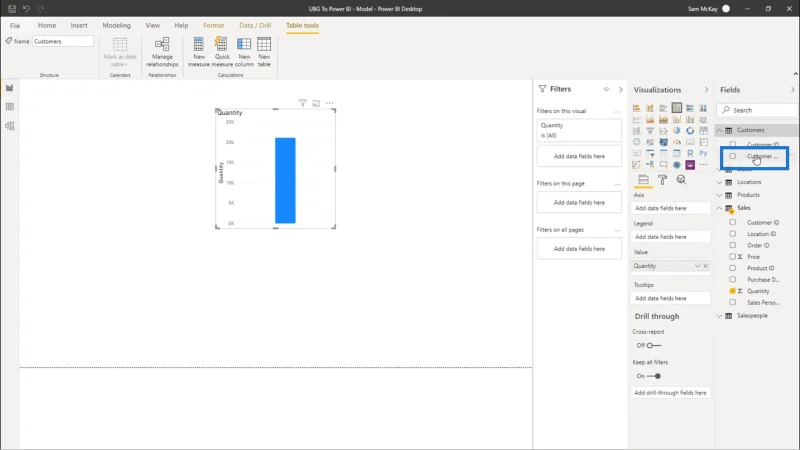Open Focus mode icon above the chart

[316, 103]
